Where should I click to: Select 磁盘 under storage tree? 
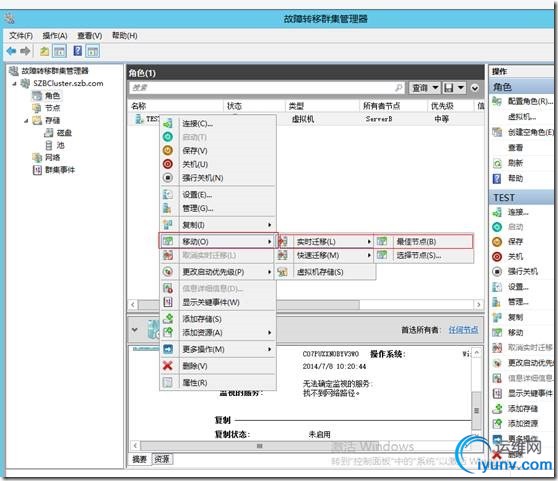(x=64, y=133)
